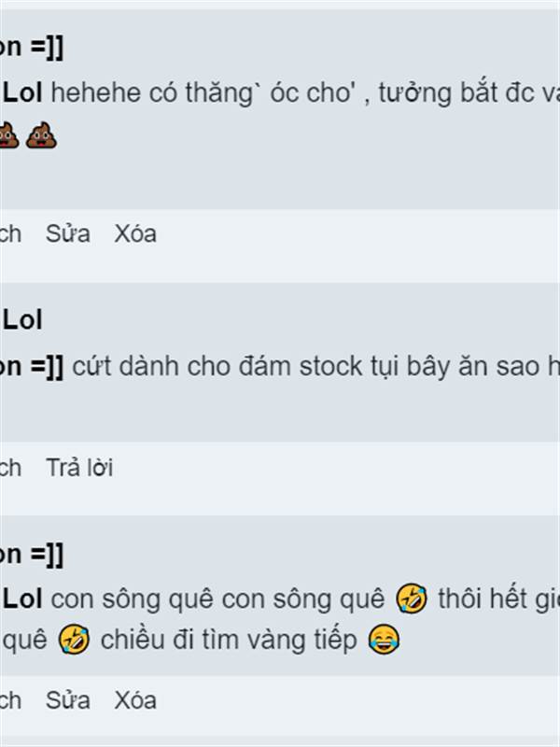This screenshot has height=747, width=560.
Task: Open author Lol's profile above "cứt dành cho"
Action: pos(22,319)
